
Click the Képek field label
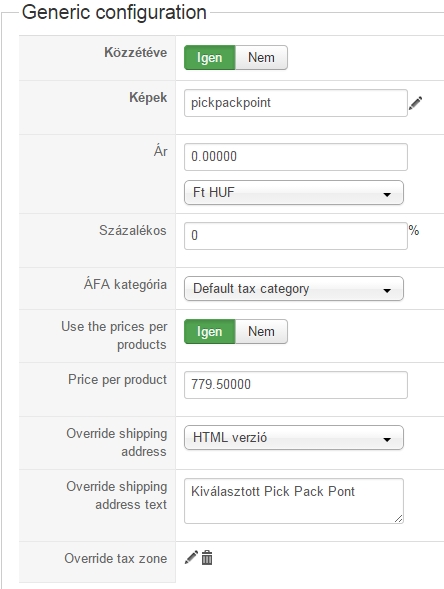click(x=148, y=97)
